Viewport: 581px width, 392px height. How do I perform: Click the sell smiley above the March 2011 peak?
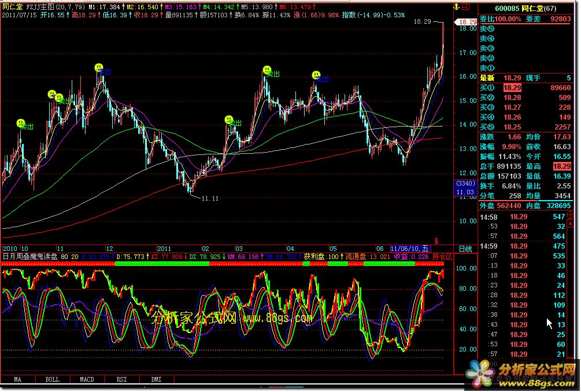tap(267, 69)
